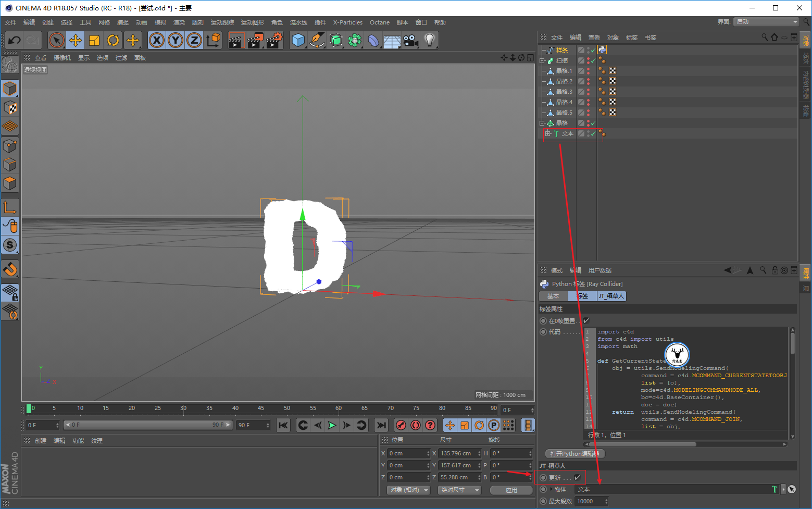This screenshot has width=812, height=509.
Task: Click the timeline range slider bar
Action: click(148, 425)
